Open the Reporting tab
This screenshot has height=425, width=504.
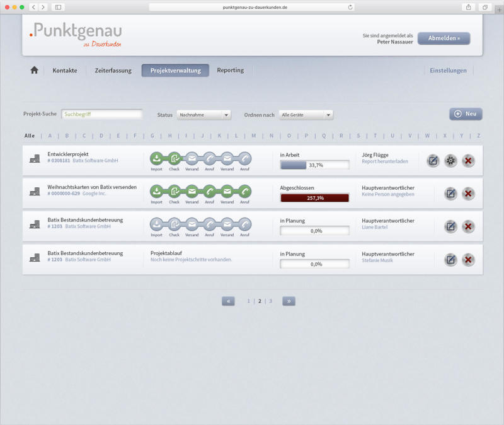click(230, 71)
